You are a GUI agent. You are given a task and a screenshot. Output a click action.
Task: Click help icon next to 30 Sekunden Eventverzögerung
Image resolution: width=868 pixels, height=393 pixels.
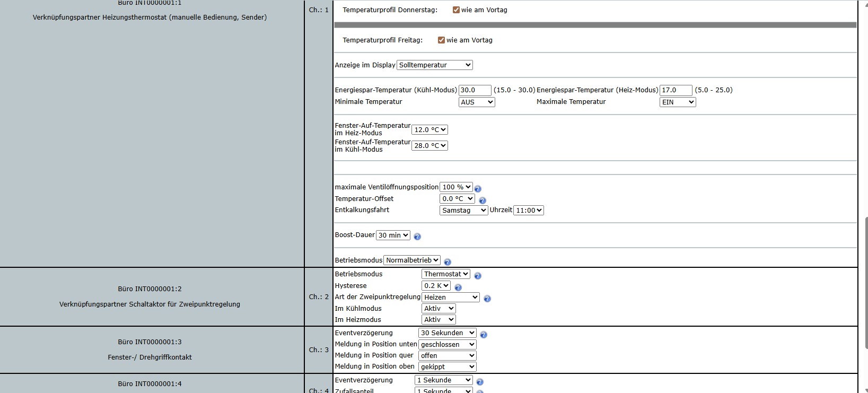[484, 335]
